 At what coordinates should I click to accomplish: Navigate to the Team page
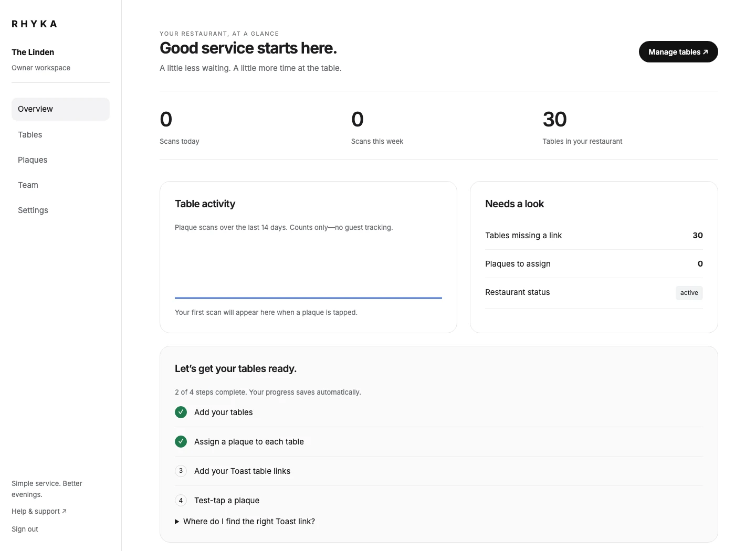60,185
